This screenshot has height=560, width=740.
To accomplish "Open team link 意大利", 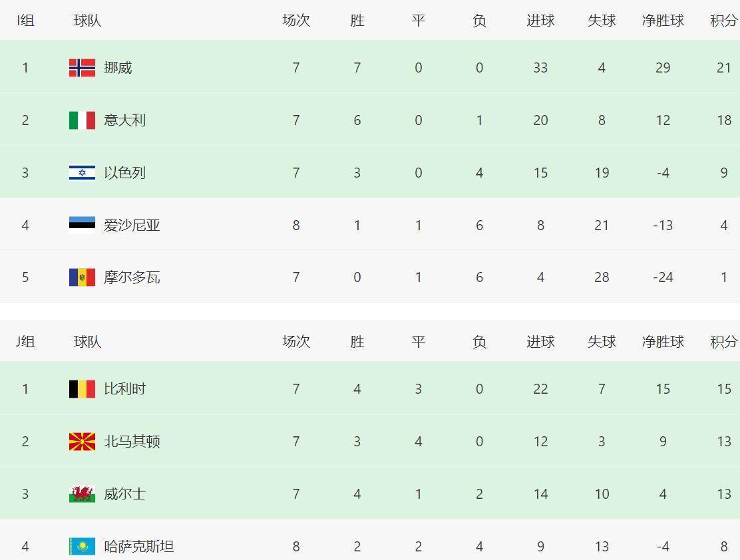I will click(124, 120).
